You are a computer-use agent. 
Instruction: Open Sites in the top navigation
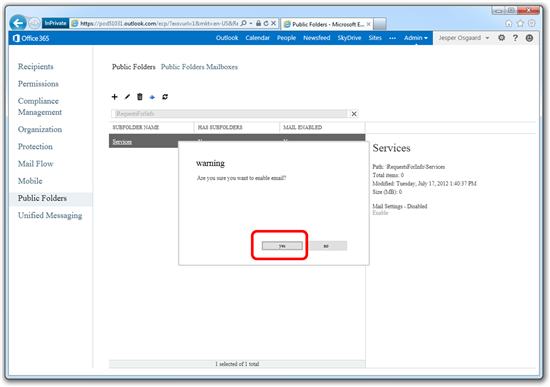(x=375, y=38)
